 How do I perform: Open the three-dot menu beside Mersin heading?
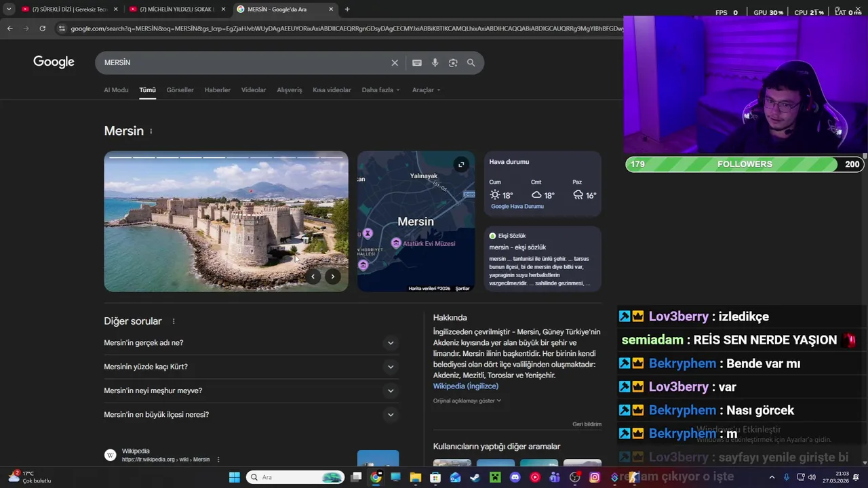pyautogui.click(x=151, y=131)
